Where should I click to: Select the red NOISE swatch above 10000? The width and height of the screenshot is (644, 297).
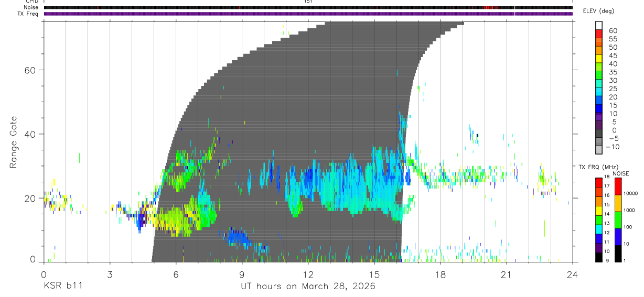click(618, 186)
